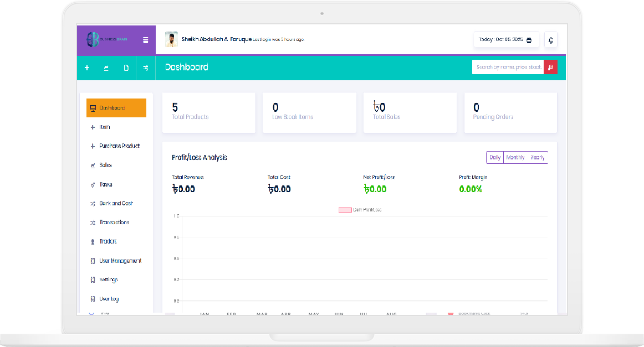This screenshot has height=347, width=644.
Task: Open Sales in the sidebar
Action: click(x=105, y=165)
